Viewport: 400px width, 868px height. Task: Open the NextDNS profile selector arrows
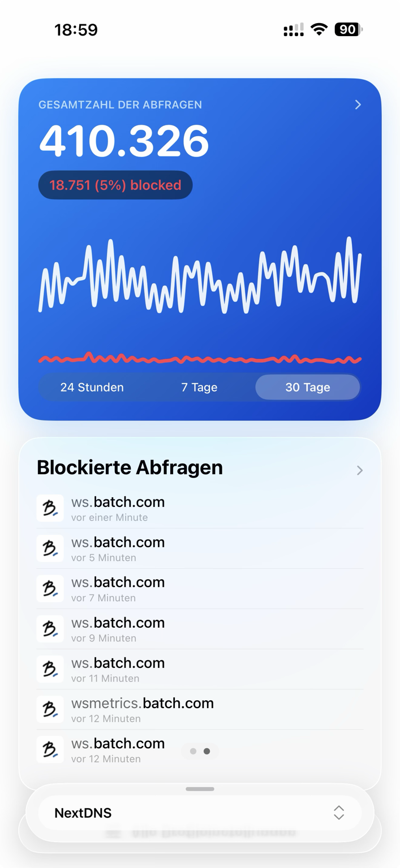pyautogui.click(x=339, y=813)
